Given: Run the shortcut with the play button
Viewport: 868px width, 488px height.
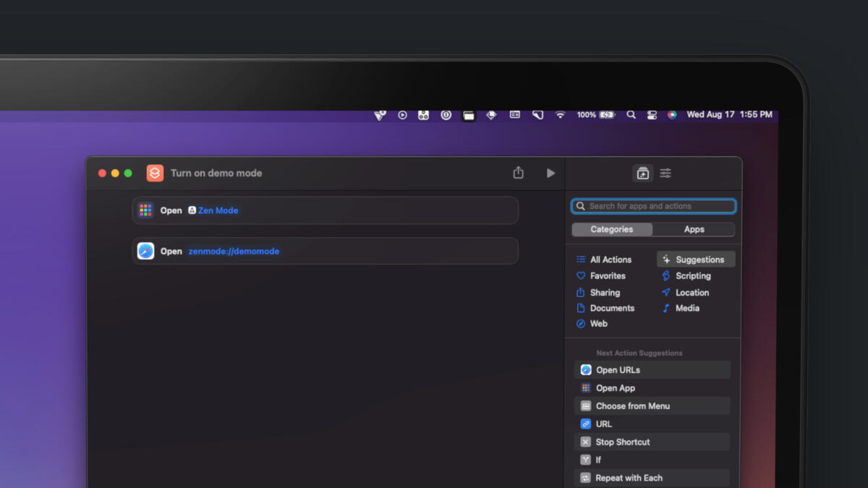Looking at the screenshot, I should [x=550, y=174].
